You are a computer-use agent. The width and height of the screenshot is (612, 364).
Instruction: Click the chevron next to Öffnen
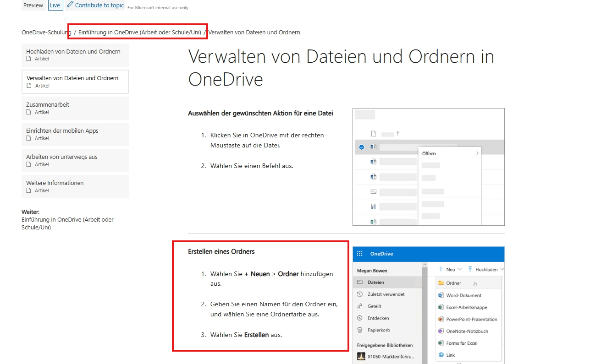(x=477, y=153)
